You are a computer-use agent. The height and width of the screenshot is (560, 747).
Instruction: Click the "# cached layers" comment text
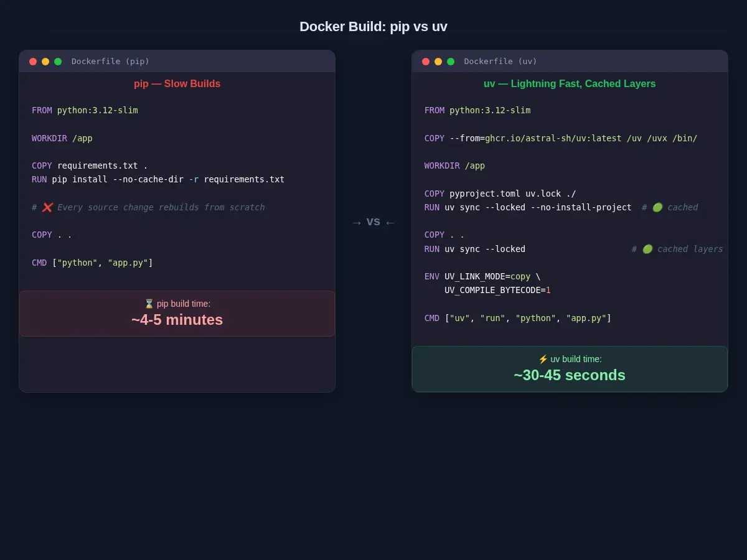[x=677, y=249]
